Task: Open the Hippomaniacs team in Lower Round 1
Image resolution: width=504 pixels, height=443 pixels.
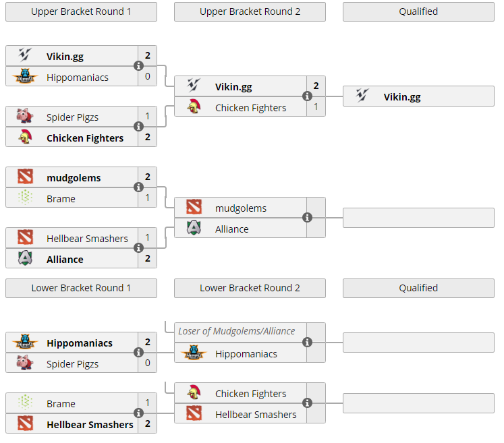Action: (x=79, y=343)
